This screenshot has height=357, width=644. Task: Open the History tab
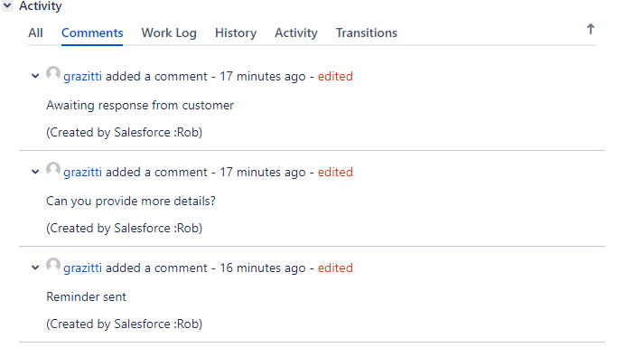click(236, 33)
